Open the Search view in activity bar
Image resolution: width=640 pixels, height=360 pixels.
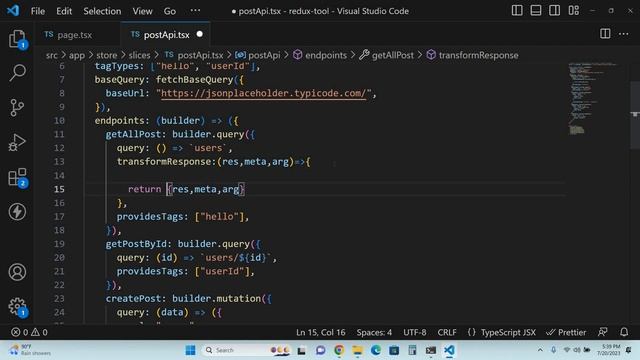tap(17, 73)
